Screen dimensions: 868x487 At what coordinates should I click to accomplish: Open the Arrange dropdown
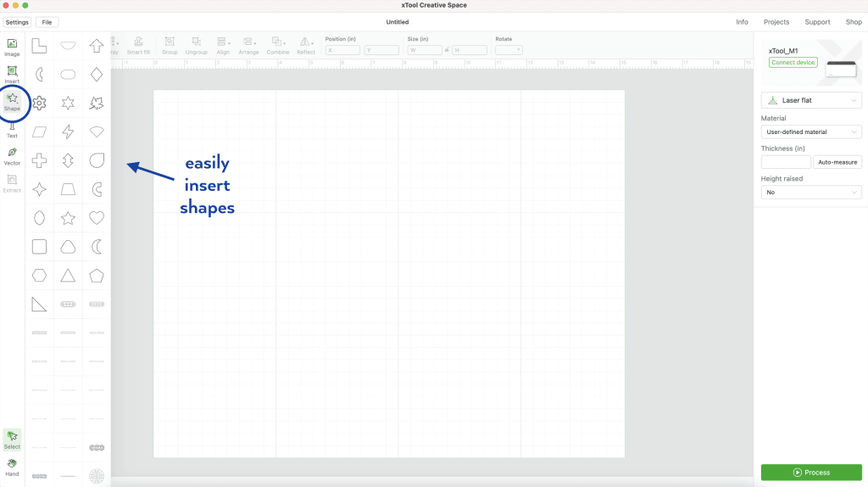(x=248, y=46)
